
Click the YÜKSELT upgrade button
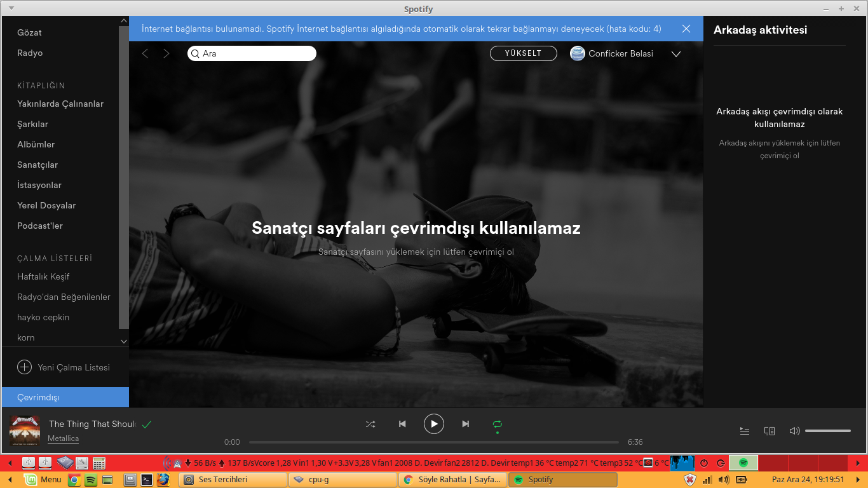[x=524, y=53]
